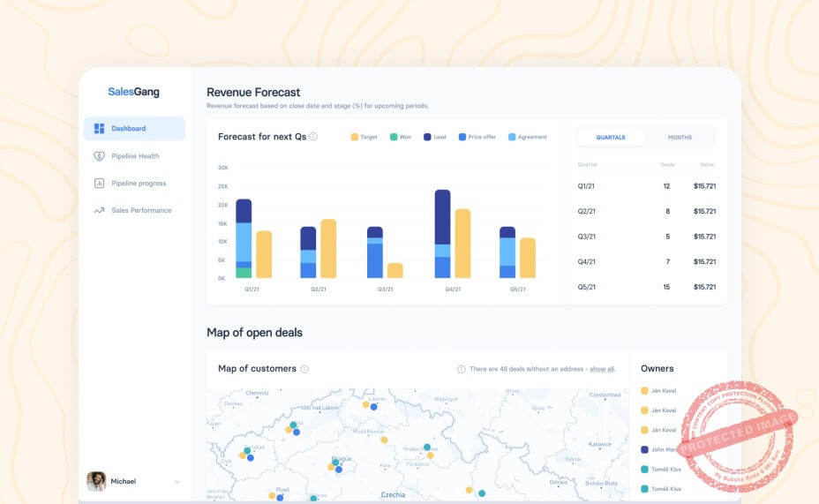Screen dimensions: 819x504
Task: Expand the Michael user menu chevron
Action: point(177,482)
